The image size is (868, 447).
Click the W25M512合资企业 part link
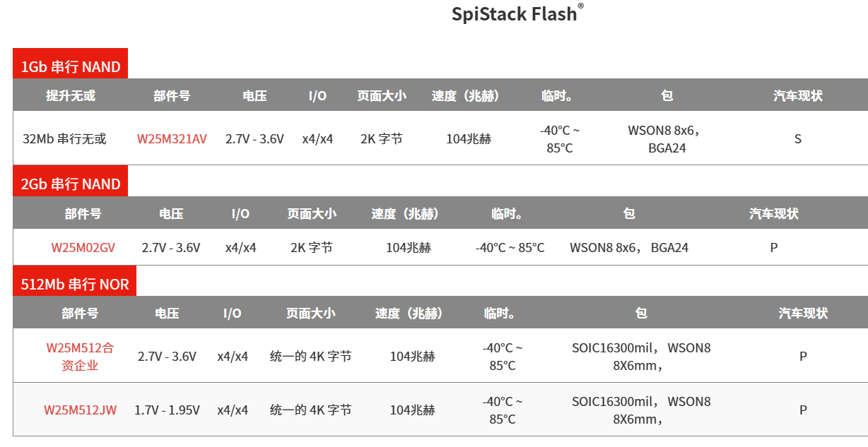80,357
